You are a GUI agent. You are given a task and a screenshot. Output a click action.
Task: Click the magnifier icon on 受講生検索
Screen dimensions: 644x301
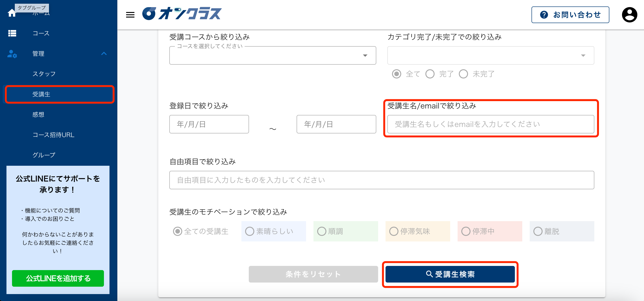(x=429, y=274)
